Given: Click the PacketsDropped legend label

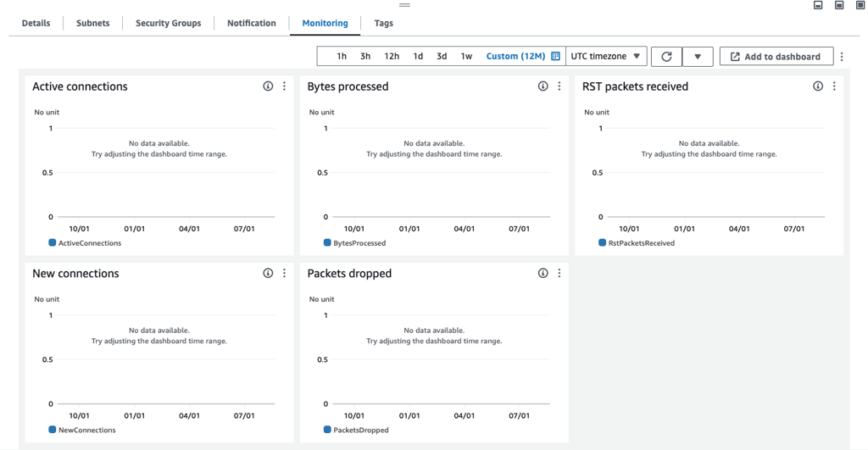Looking at the screenshot, I should tap(361, 430).
